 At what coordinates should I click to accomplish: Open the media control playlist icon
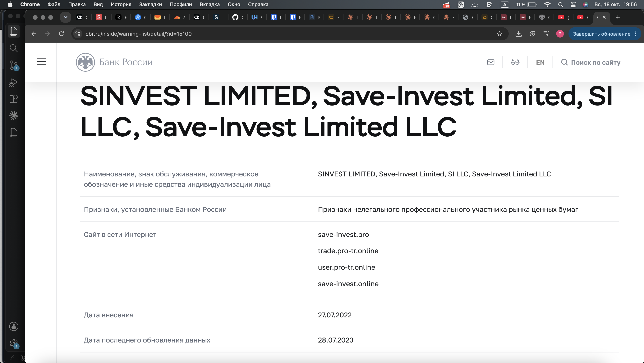(x=546, y=34)
